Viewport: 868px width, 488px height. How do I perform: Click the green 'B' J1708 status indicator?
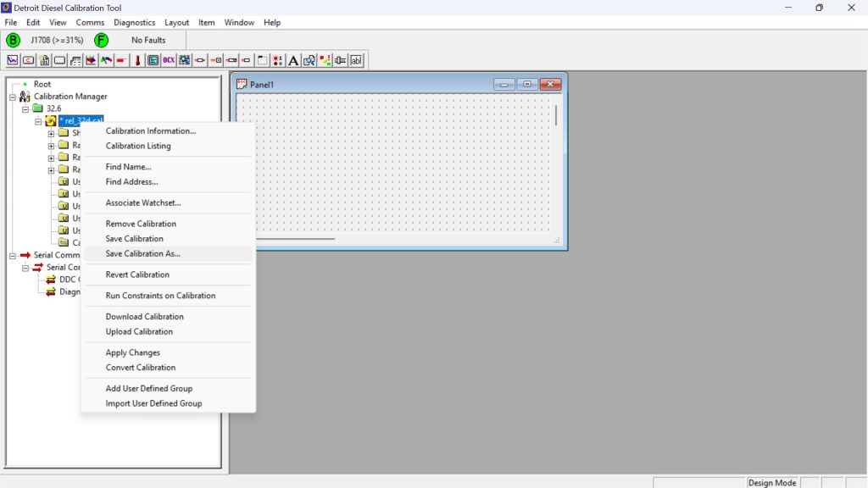(12, 39)
